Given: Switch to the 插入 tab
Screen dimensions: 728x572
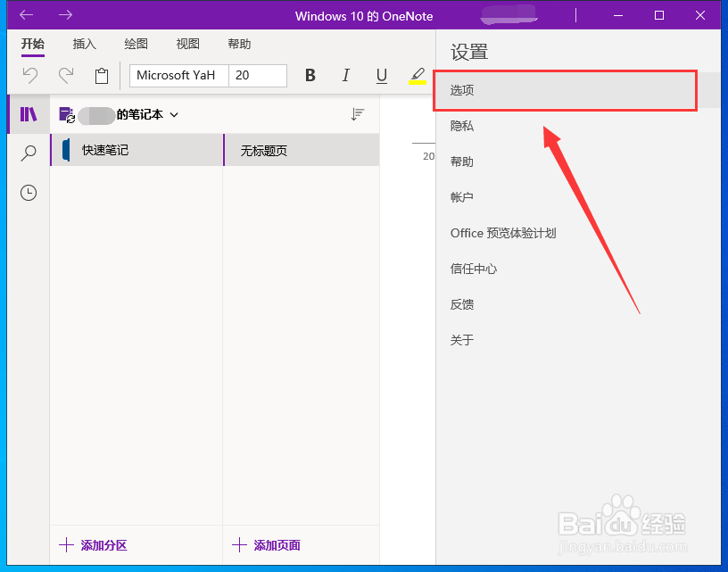Looking at the screenshot, I should pos(85,44).
